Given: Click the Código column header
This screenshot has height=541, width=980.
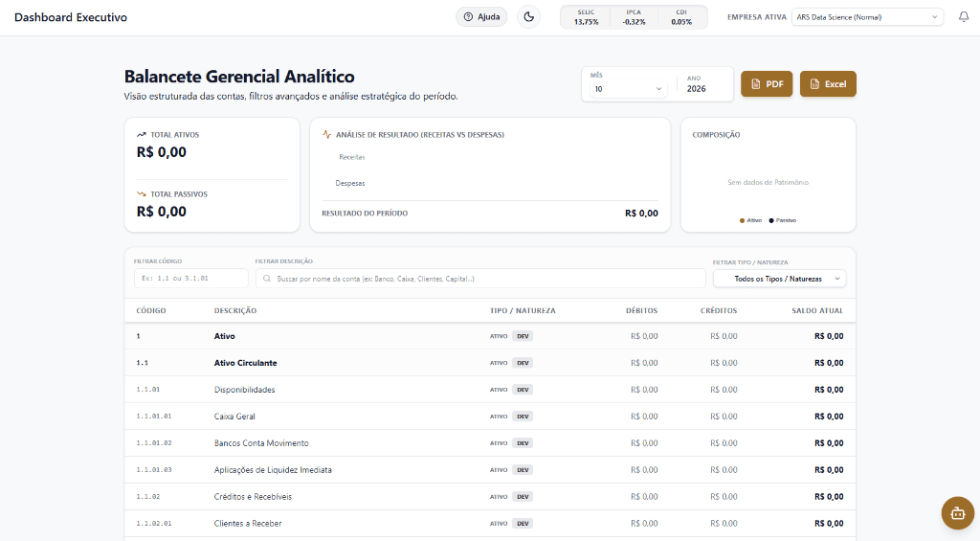Looking at the screenshot, I should click(151, 311).
